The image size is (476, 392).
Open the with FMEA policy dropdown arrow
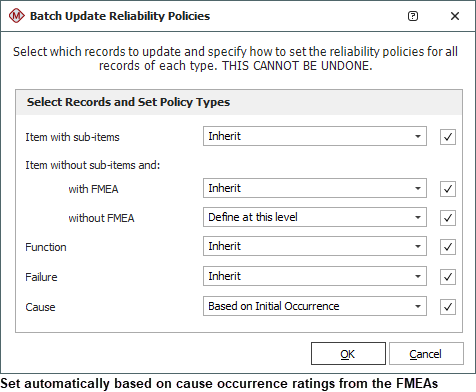pos(418,188)
